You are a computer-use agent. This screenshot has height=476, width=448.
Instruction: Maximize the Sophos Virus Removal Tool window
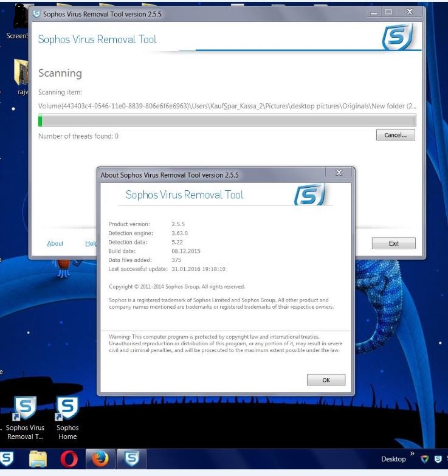[388, 12]
